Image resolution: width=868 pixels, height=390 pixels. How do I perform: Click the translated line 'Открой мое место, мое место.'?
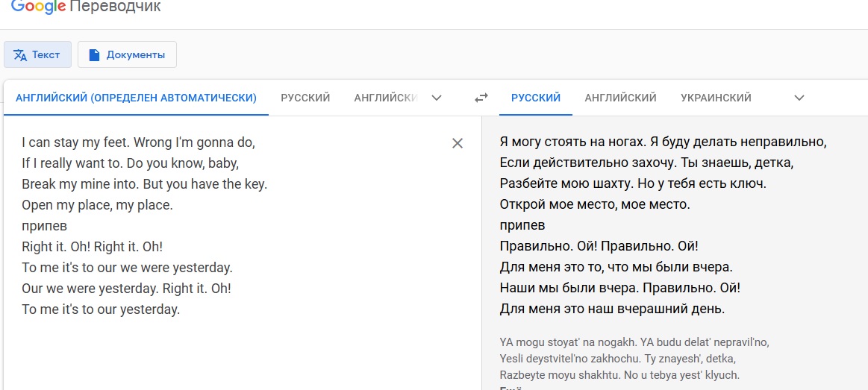595,204
